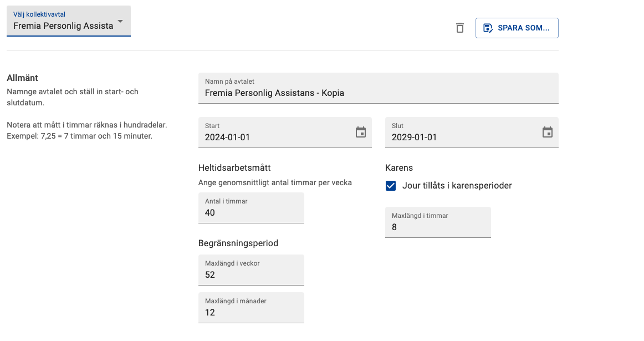Viewport: 644px width, 341px height.
Task: Edit Antal i timmar field
Action: 251,208
